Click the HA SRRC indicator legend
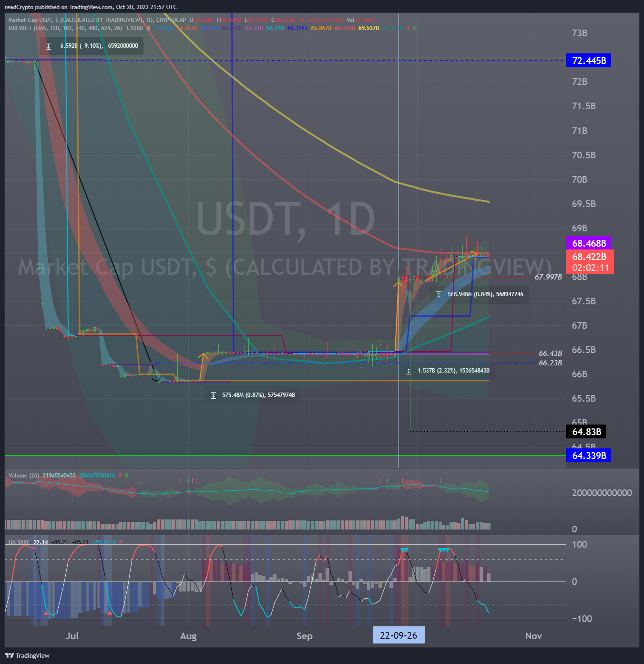644x664 pixels. 19,542
